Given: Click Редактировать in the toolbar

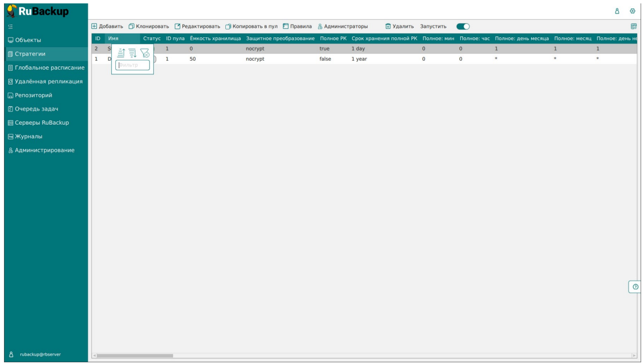Looking at the screenshot, I should tap(197, 26).
